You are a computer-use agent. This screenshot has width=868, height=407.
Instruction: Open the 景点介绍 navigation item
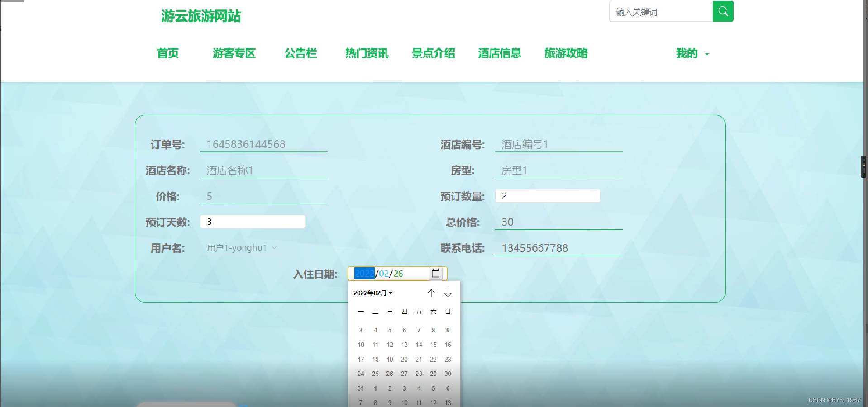[x=434, y=53]
